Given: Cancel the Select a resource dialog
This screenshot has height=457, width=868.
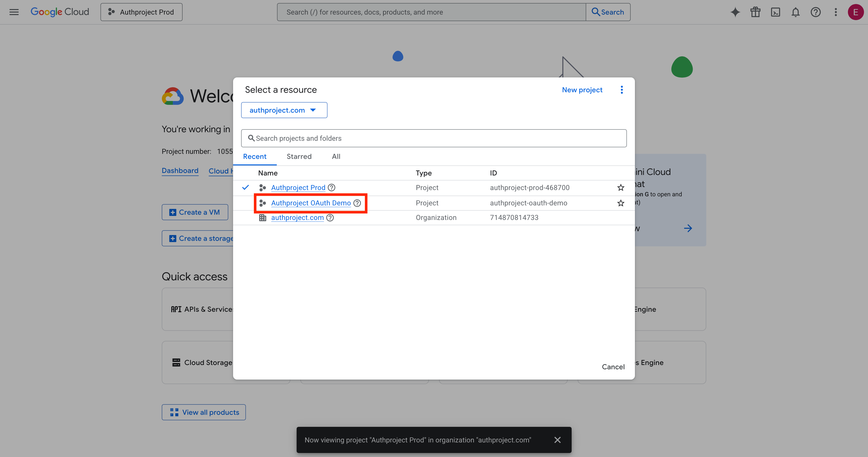Looking at the screenshot, I should point(613,367).
